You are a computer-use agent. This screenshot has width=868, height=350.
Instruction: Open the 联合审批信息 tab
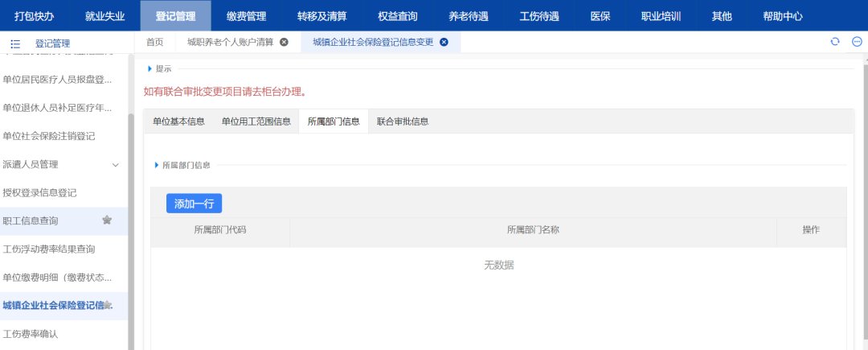(403, 121)
